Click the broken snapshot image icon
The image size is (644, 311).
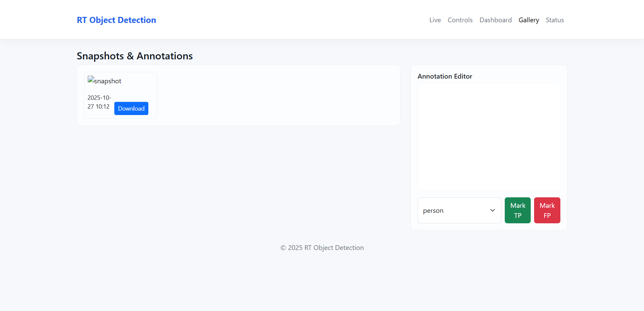click(91, 79)
